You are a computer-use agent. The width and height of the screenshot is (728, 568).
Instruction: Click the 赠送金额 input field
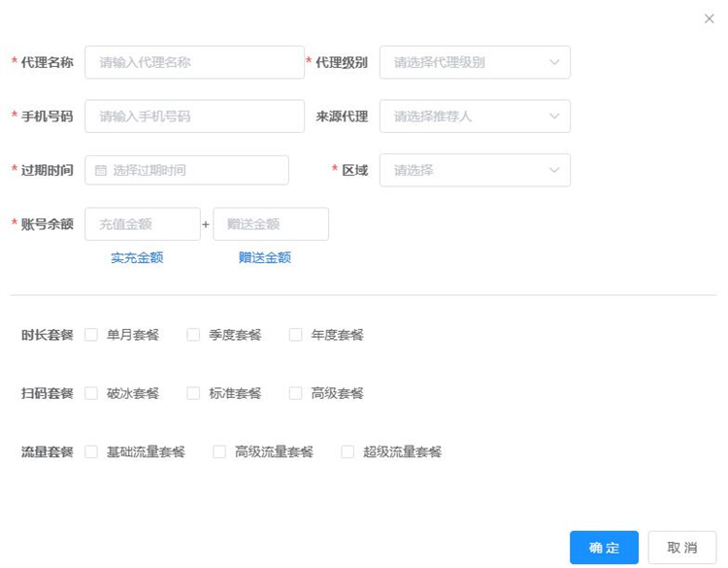coord(271,224)
